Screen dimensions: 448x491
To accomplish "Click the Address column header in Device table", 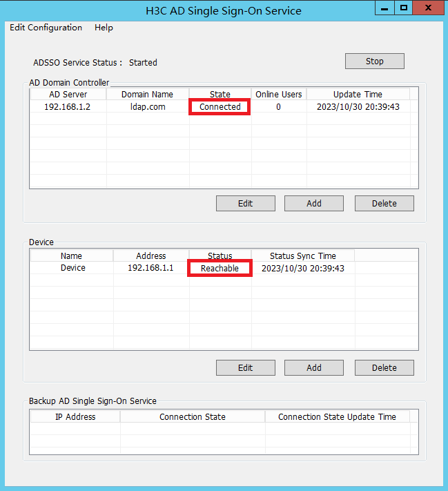I will pos(151,256).
